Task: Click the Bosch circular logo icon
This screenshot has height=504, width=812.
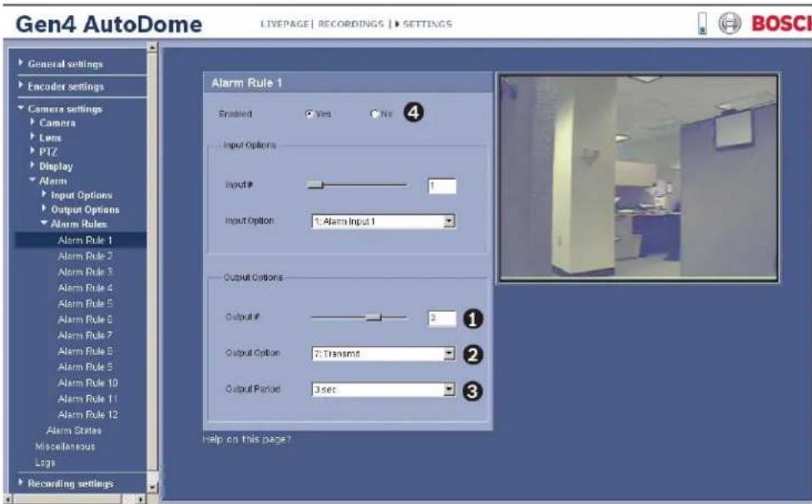Action: [730, 23]
